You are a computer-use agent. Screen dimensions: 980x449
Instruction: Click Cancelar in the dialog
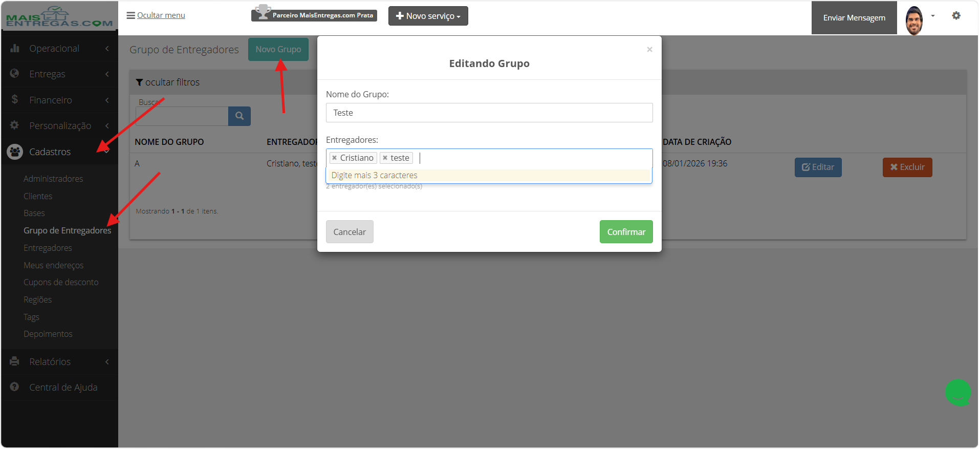coord(350,232)
